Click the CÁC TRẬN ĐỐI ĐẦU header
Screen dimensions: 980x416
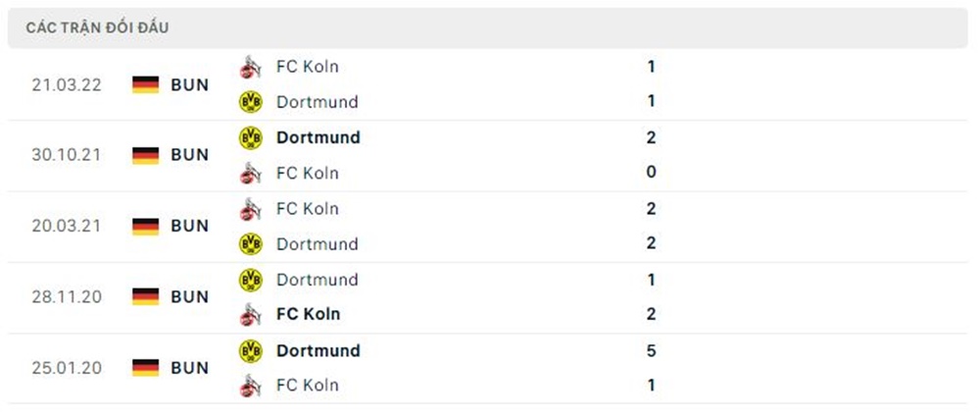click(x=98, y=27)
